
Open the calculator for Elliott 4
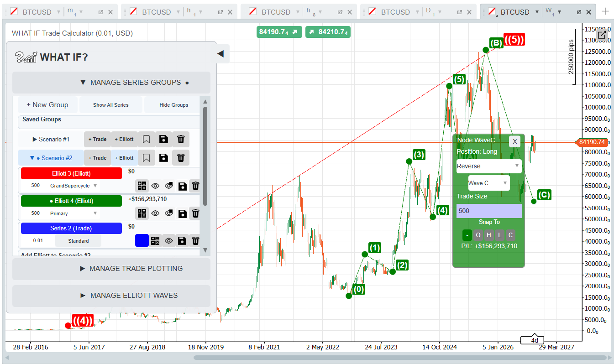(x=142, y=213)
